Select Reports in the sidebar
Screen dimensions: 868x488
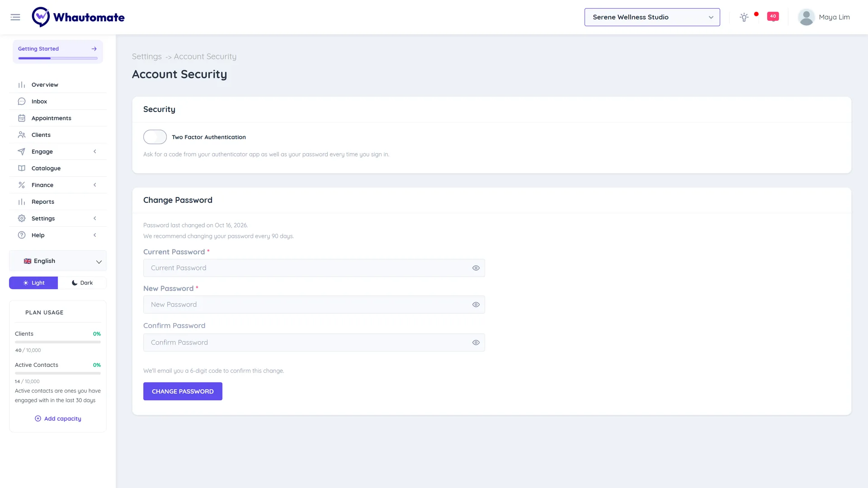tap(58, 202)
